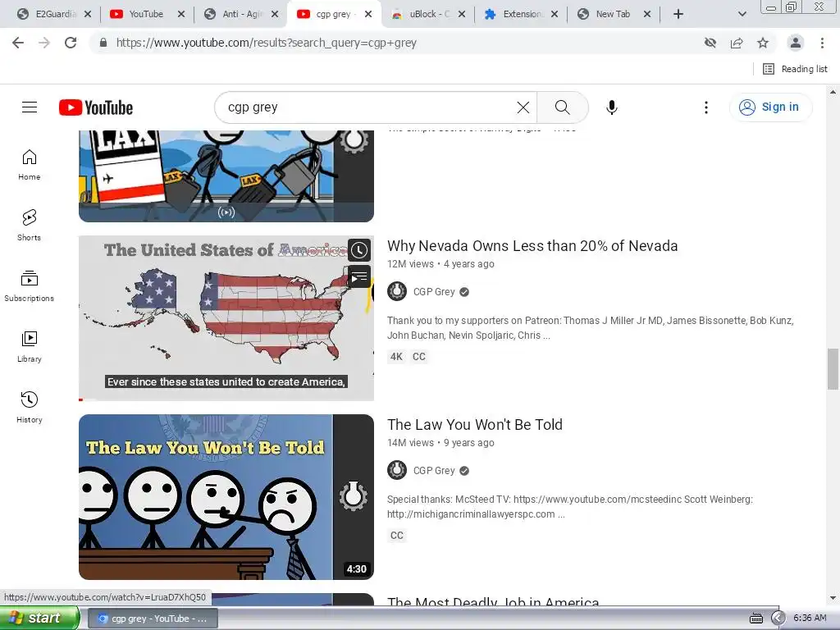Click the share page icon in address bar

pyautogui.click(x=737, y=43)
